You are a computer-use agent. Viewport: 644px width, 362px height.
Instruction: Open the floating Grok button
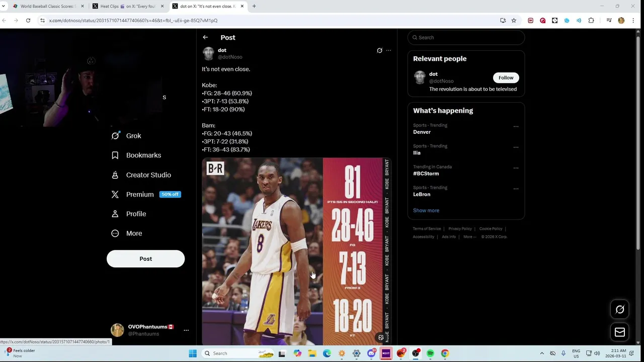click(x=620, y=310)
